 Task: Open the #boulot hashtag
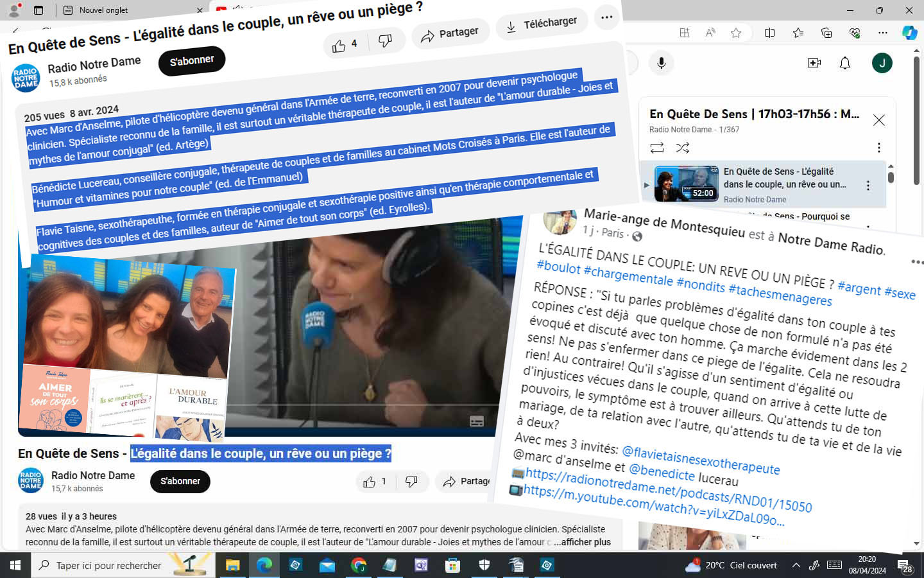click(558, 267)
